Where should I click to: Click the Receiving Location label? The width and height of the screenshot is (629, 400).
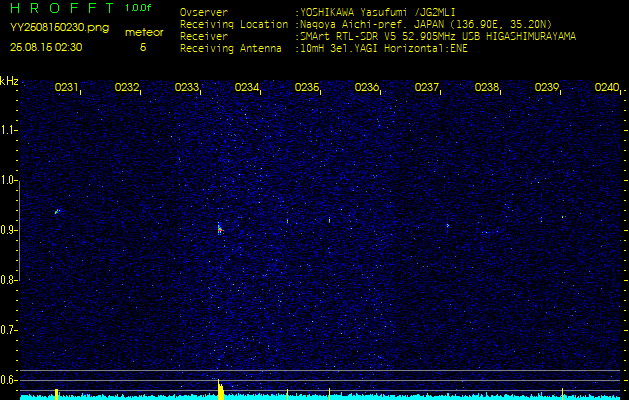point(234,24)
